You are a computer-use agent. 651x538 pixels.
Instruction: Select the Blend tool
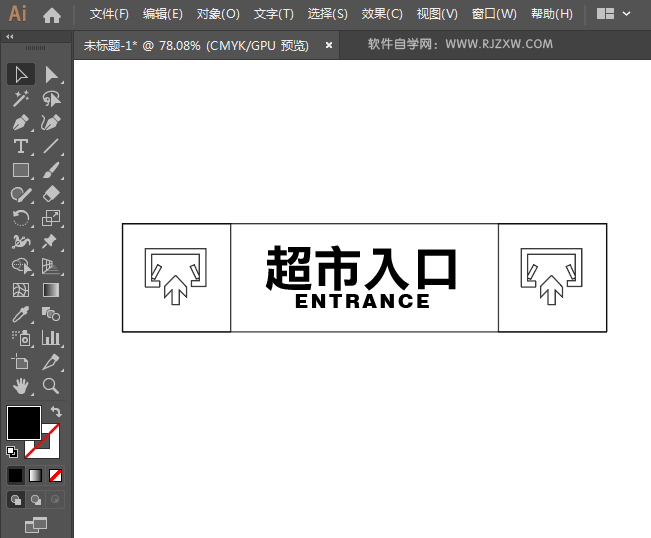coord(51,314)
